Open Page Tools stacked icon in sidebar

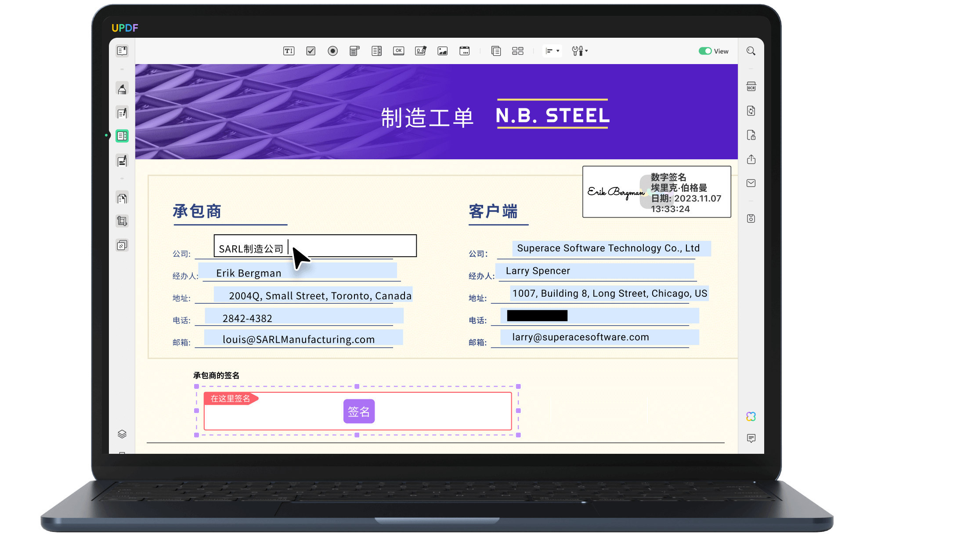click(x=122, y=245)
